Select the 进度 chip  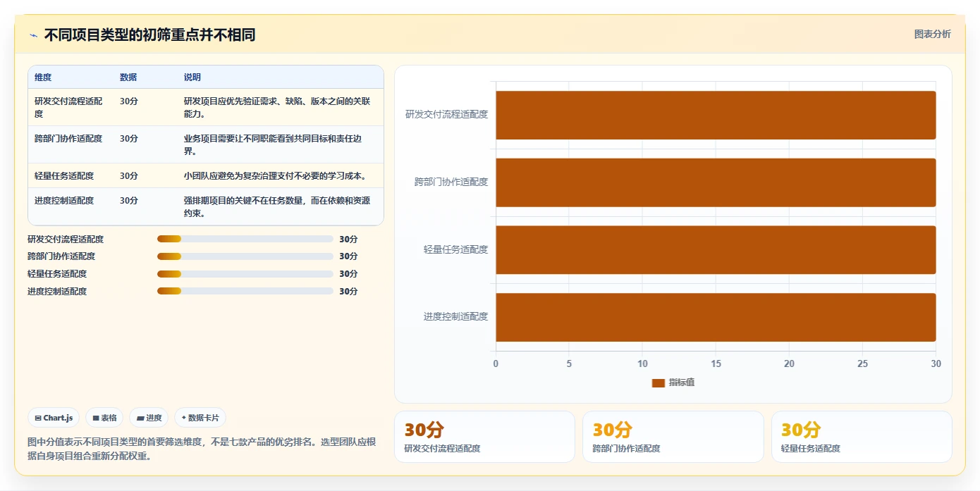[149, 418]
